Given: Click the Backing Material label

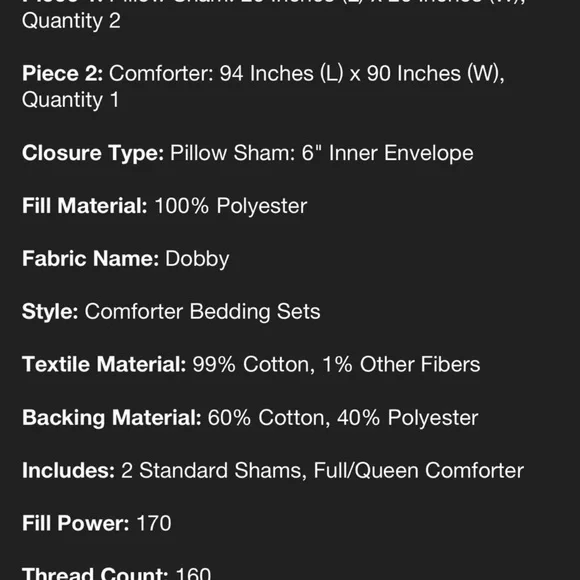Looking at the screenshot, I should tap(112, 418).
